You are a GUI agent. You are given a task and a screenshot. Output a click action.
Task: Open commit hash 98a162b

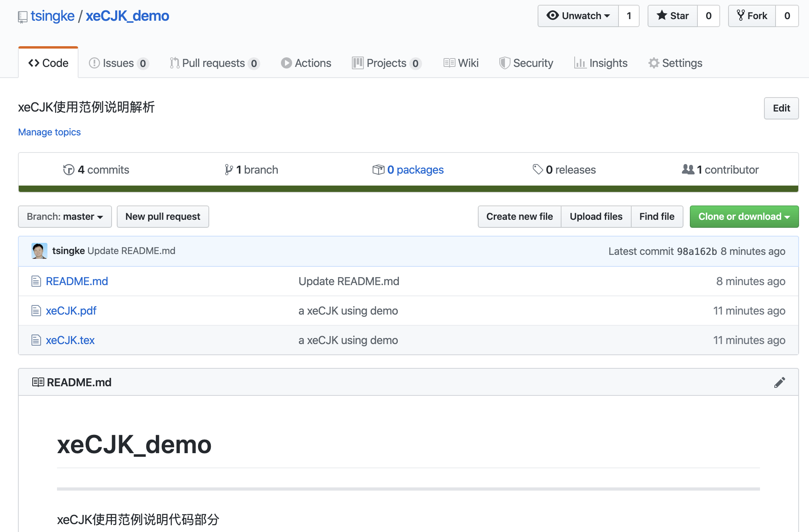(x=697, y=251)
